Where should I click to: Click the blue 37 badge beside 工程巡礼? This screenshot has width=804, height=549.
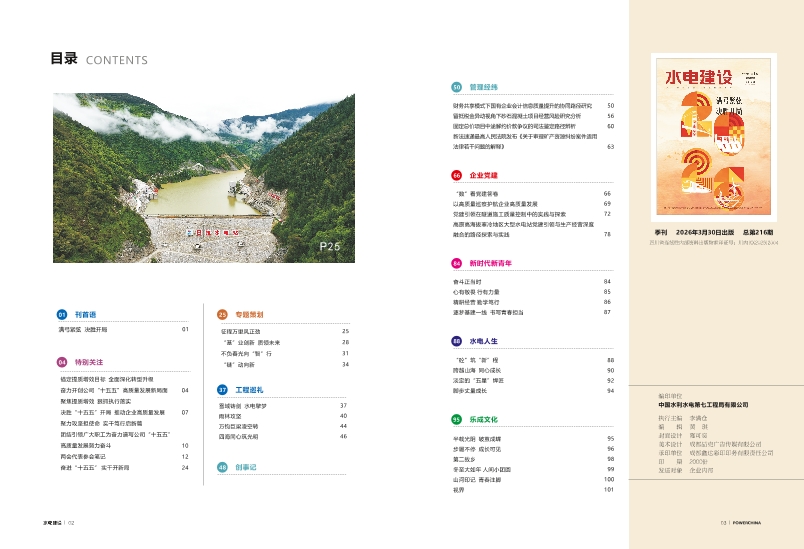(x=222, y=389)
